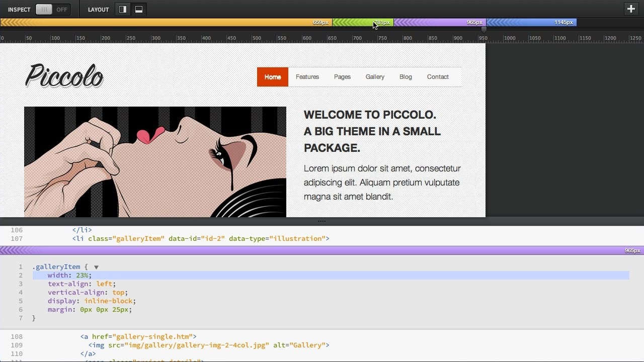Expand the .galleryItem selector dropdown triangle
Viewport: 644px width, 362px height.
click(x=96, y=267)
